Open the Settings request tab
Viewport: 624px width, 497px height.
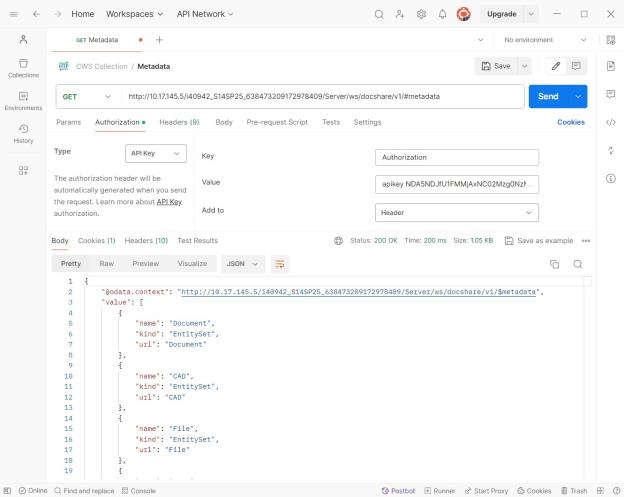pyautogui.click(x=367, y=122)
